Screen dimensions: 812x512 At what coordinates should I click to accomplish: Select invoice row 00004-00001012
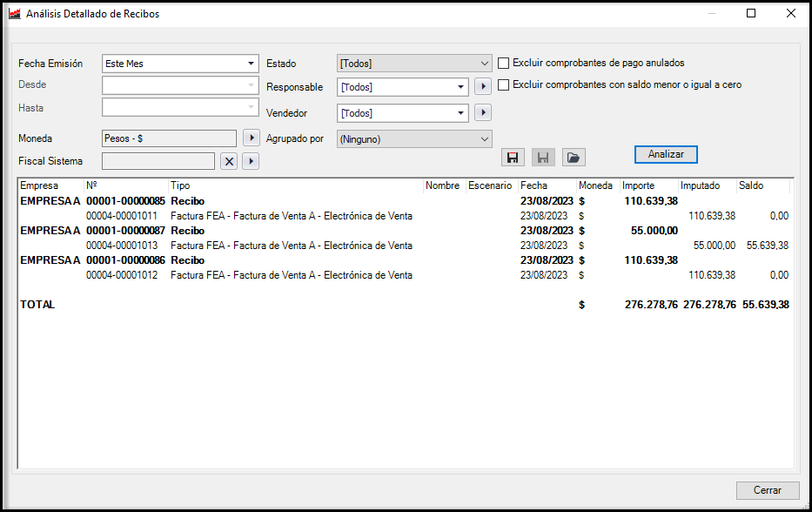pyautogui.click(x=404, y=275)
